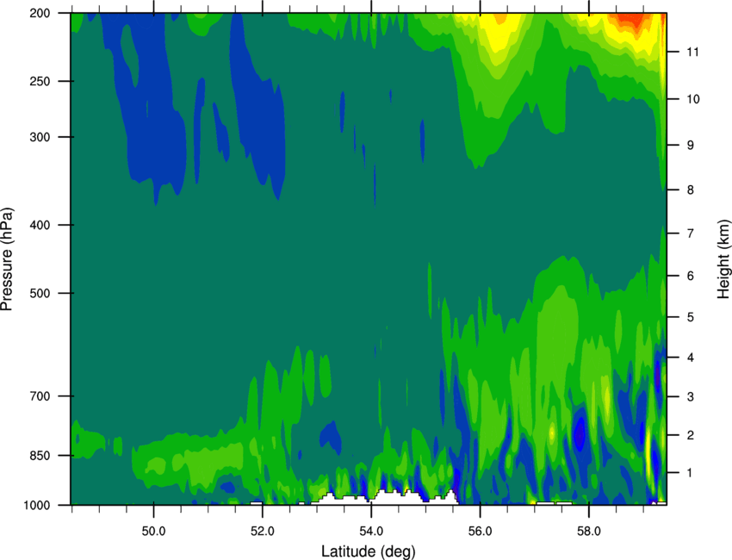
Task: Click the 56.0 latitude tick label
Action: pos(481,532)
